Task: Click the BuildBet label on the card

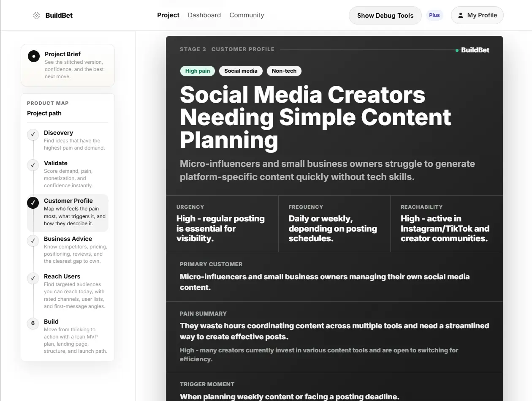Action: [475, 50]
